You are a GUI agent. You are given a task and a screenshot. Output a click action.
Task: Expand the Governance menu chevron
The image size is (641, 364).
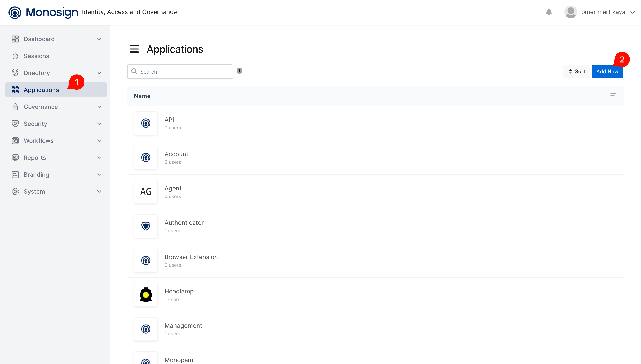99,107
